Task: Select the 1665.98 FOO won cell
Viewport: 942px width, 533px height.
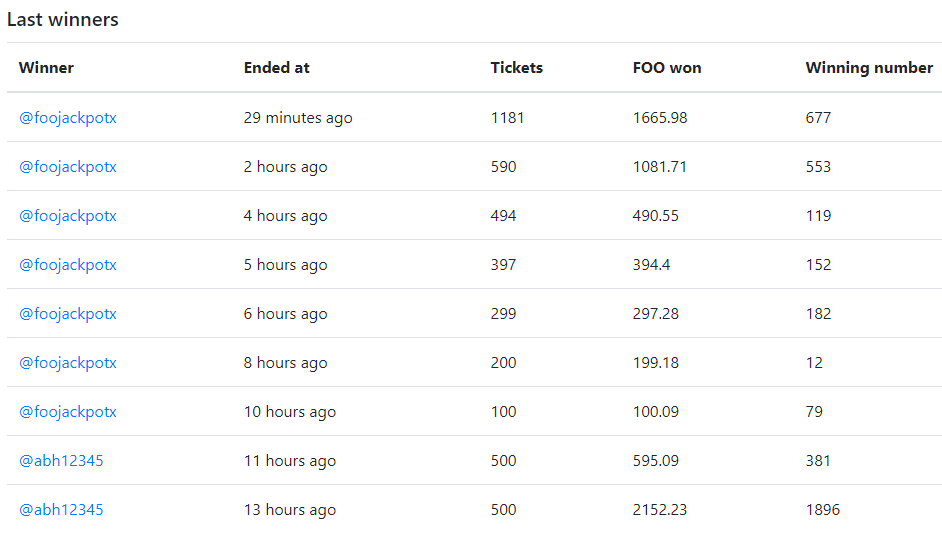Action: 660,118
